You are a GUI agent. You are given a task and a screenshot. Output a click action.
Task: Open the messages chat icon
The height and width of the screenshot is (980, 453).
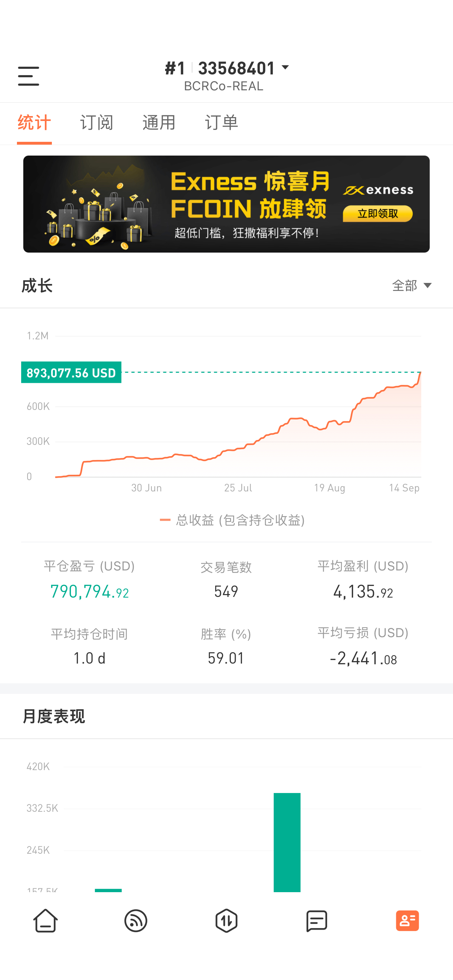coord(317,921)
